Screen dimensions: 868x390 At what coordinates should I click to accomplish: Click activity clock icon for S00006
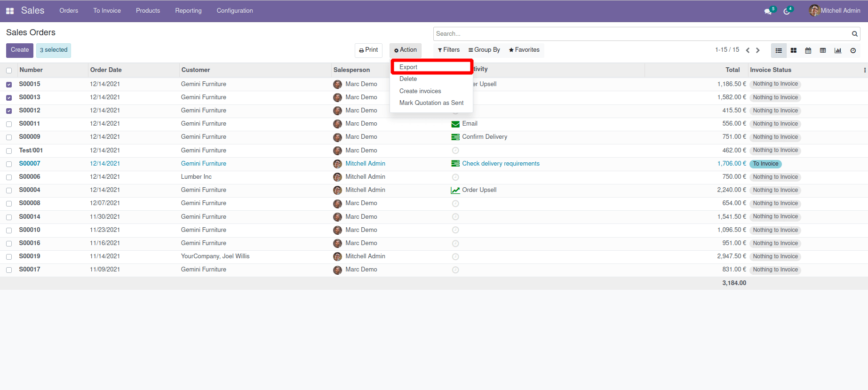point(455,177)
